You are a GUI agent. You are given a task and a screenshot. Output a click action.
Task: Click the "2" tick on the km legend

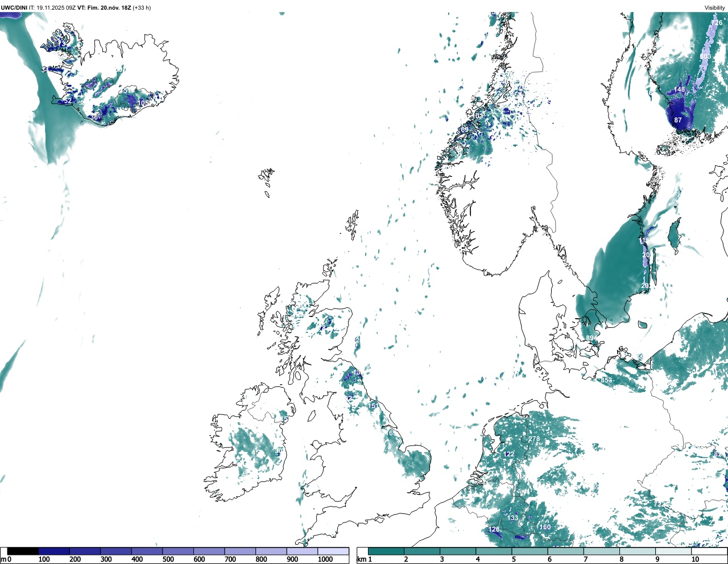(x=406, y=559)
